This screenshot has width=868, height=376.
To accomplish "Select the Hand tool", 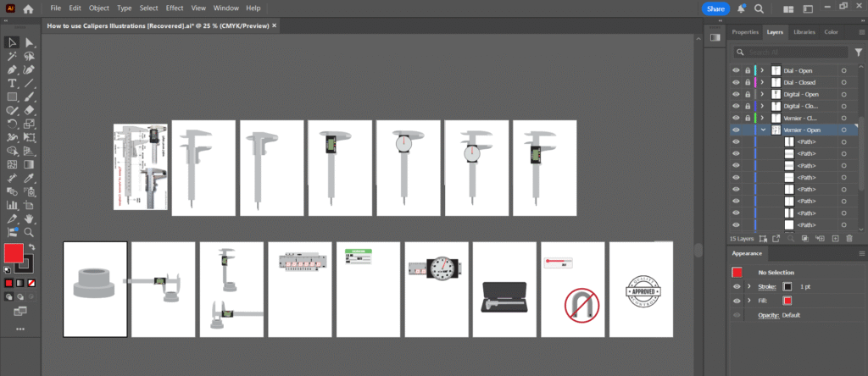I will (30, 218).
